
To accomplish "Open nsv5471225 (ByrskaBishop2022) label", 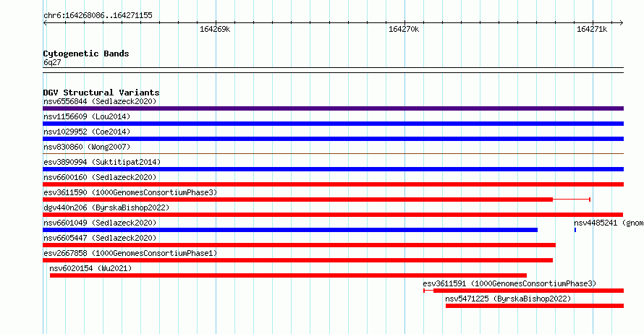I will (x=508, y=299).
